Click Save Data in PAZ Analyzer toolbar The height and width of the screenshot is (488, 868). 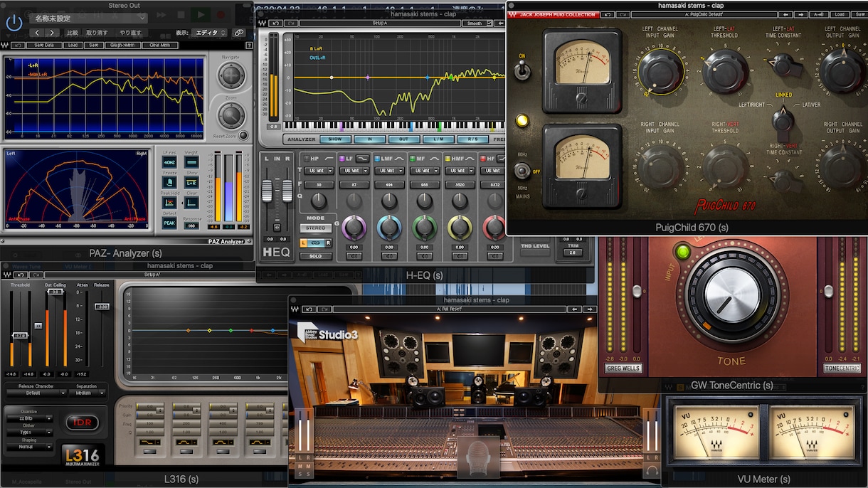click(44, 45)
